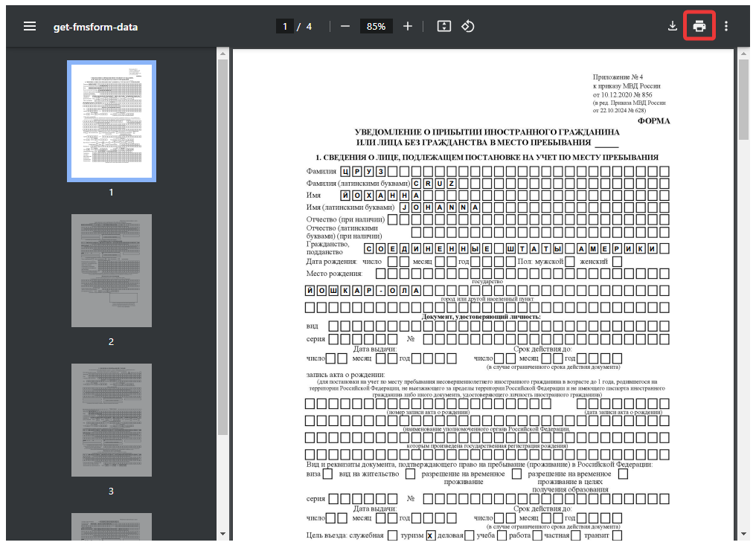Click the Фамилия field label

click(321, 171)
